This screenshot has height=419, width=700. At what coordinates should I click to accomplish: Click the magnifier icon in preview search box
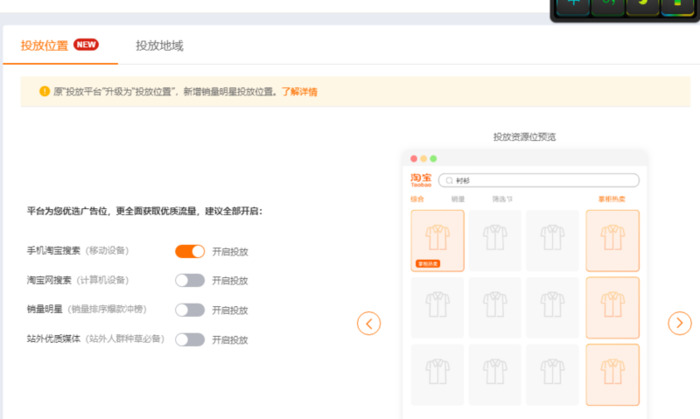point(448,181)
